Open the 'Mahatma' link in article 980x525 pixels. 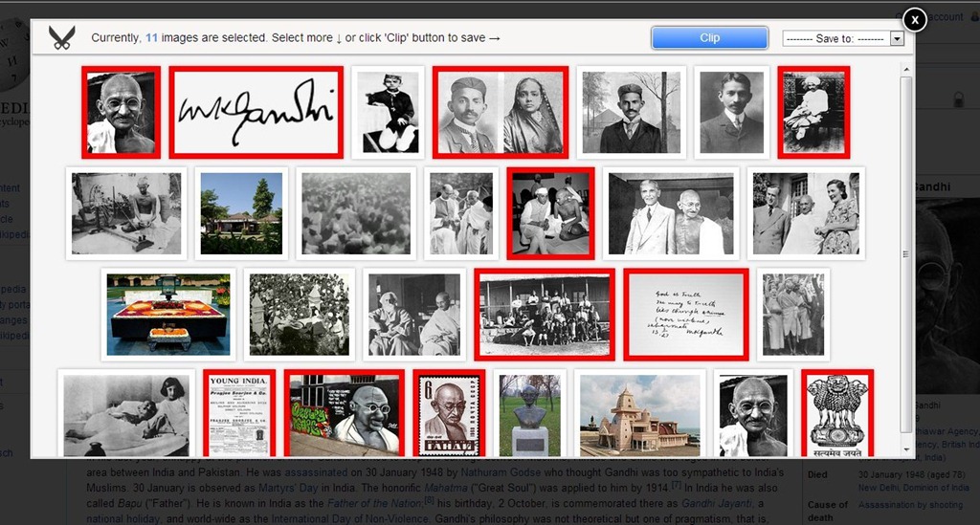coord(446,488)
